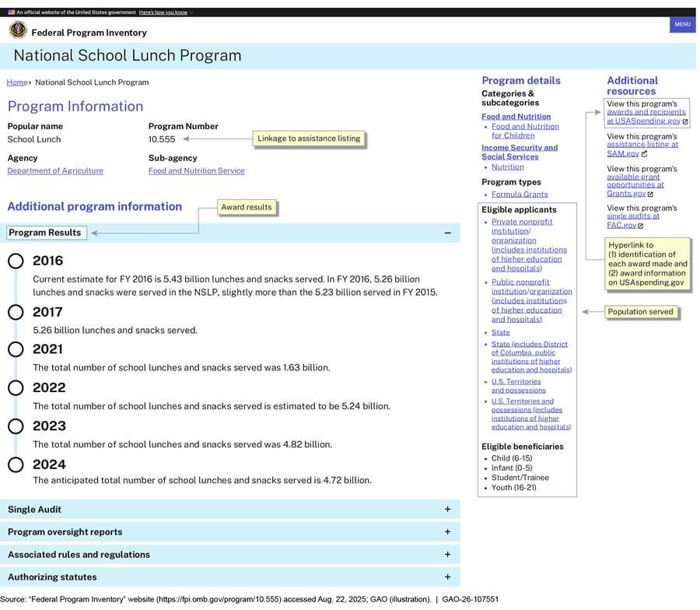Expand "Here's how you know" banner

coord(165,12)
